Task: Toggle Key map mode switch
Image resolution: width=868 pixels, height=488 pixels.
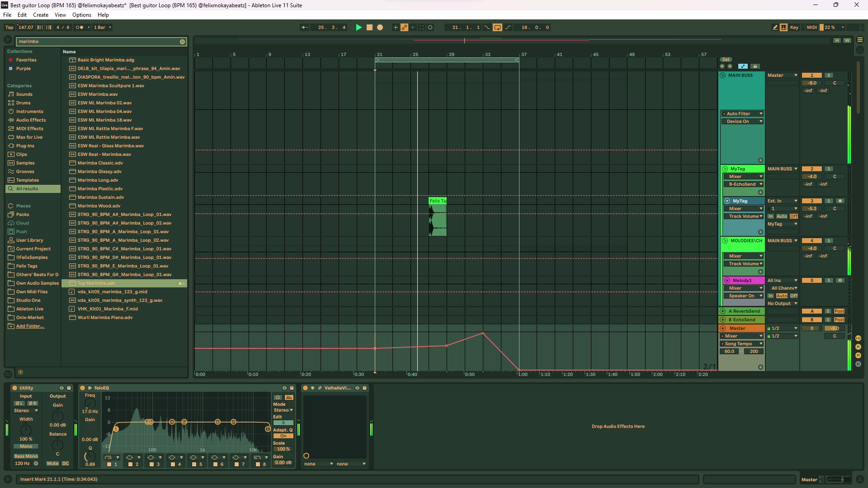Action: pos(794,28)
